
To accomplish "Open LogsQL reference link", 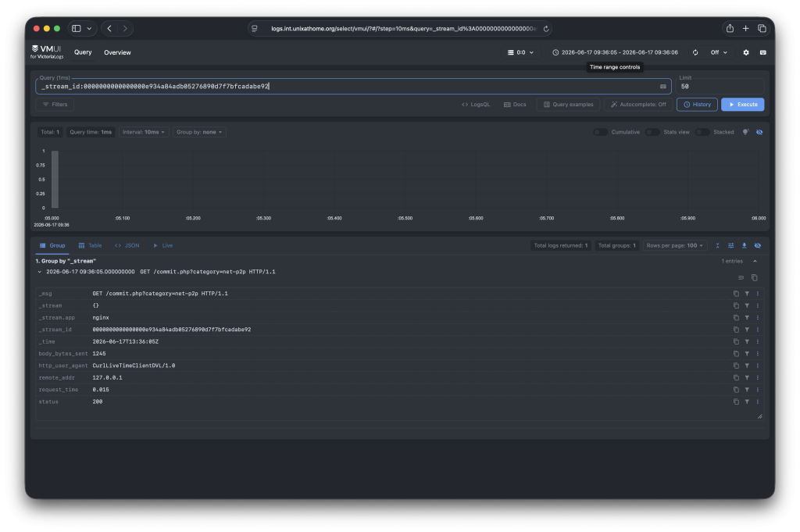I will click(x=476, y=105).
